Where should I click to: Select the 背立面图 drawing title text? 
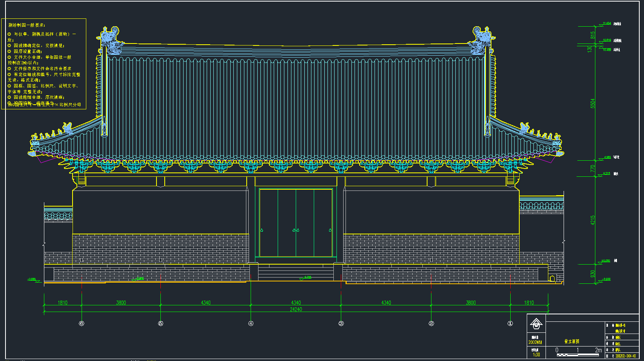pos(571,341)
